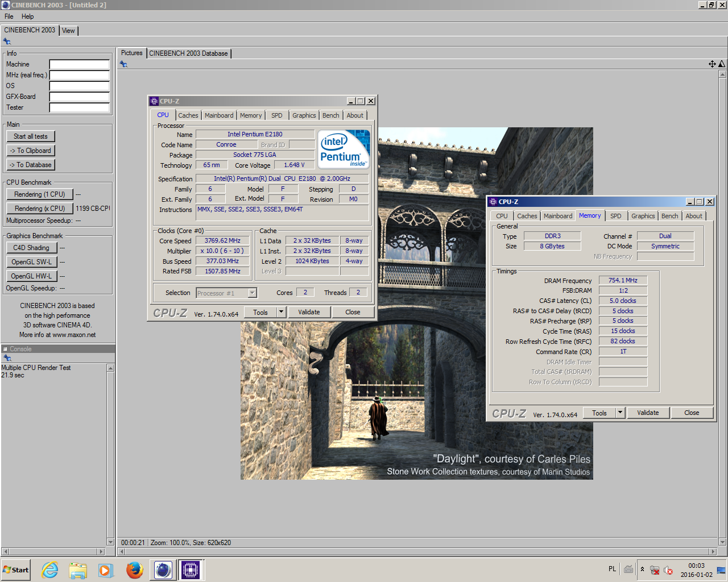Viewport: 728px width, 582px height.
Task: Start the OpenGL SW-L test
Action: [31, 262]
